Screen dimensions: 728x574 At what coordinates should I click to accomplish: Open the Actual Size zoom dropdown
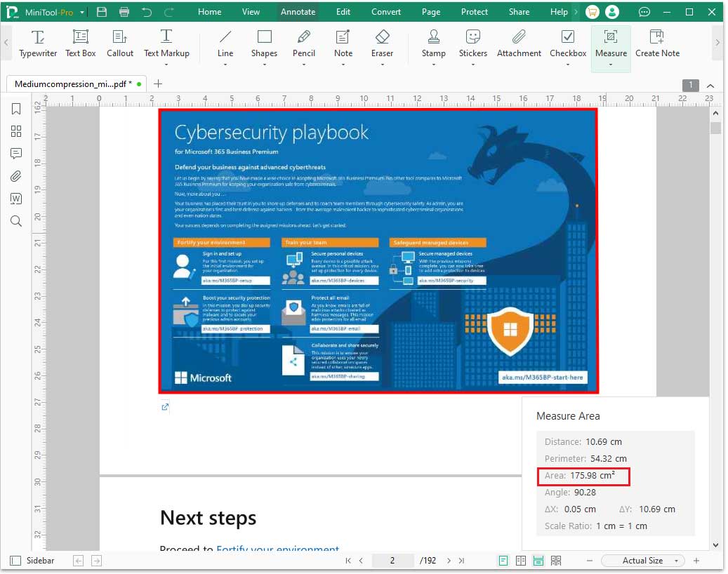tap(642, 560)
